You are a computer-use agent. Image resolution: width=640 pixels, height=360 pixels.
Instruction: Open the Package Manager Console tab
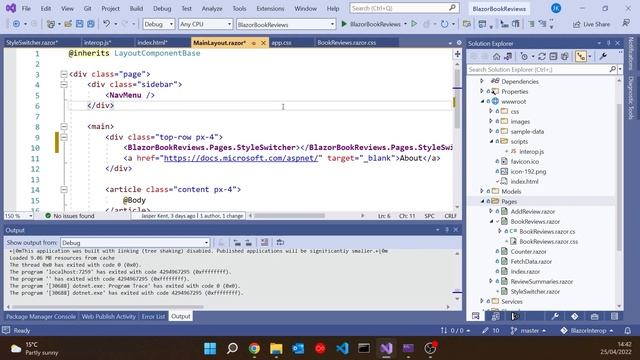41,316
